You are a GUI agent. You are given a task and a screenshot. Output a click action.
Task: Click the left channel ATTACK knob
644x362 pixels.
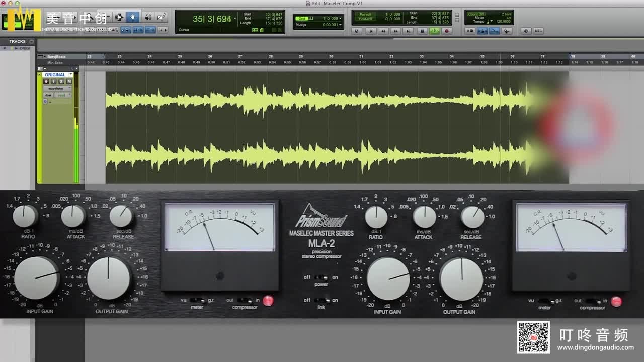73,216
